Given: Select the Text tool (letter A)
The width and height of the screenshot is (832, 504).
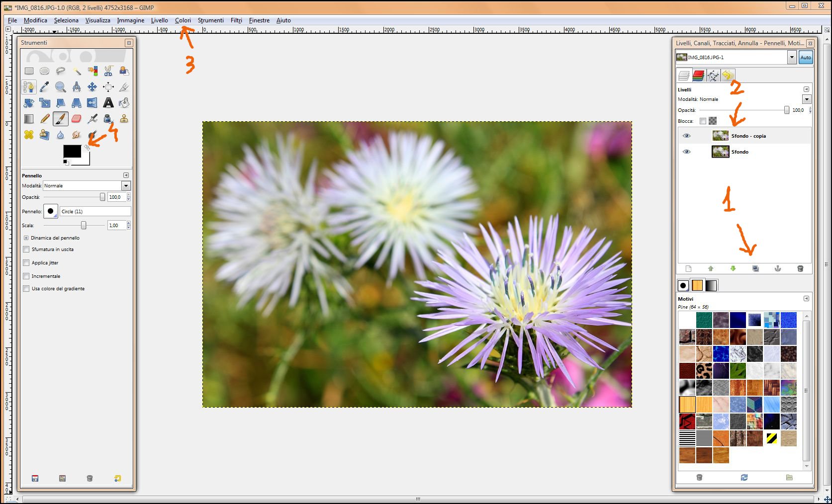Looking at the screenshot, I should tap(108, 103).
